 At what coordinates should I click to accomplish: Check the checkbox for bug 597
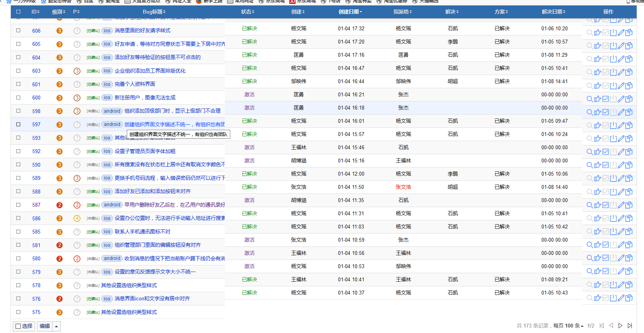click(18, 124)
